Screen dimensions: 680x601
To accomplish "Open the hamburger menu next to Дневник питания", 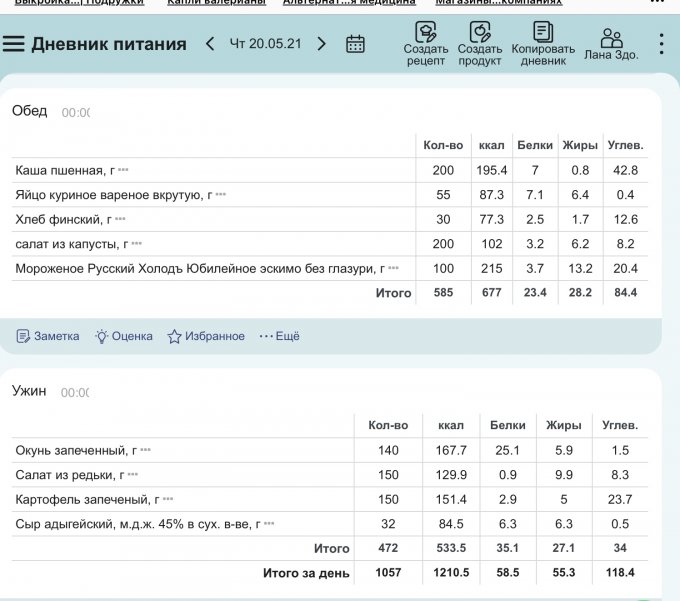I will [x=14, y=44].
